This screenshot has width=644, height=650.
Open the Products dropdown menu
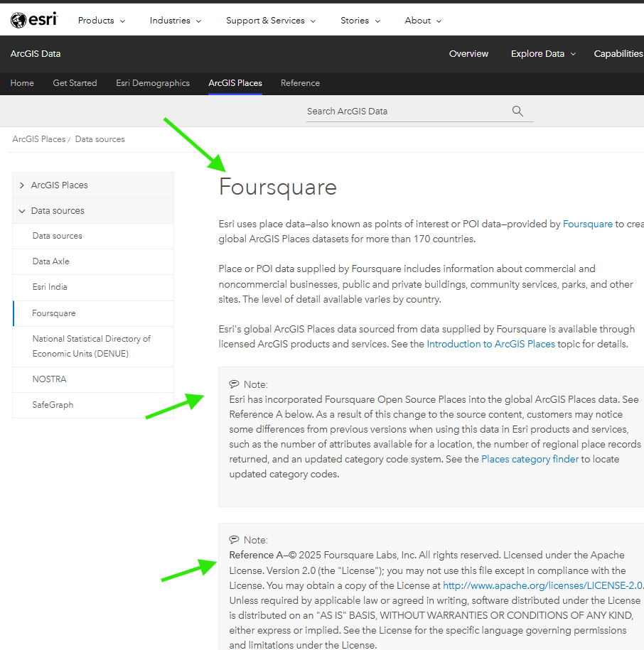[101, 21]
